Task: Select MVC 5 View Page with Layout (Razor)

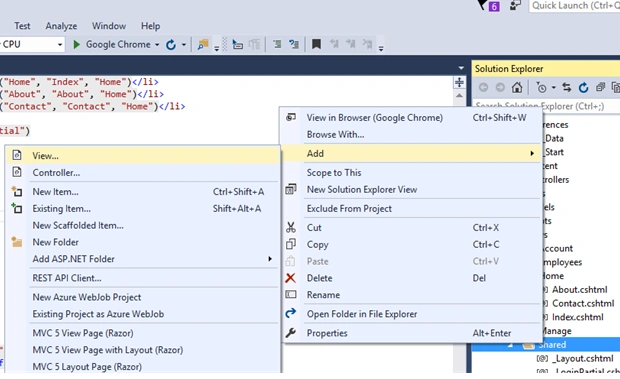Action: click(x=143, y=350)
